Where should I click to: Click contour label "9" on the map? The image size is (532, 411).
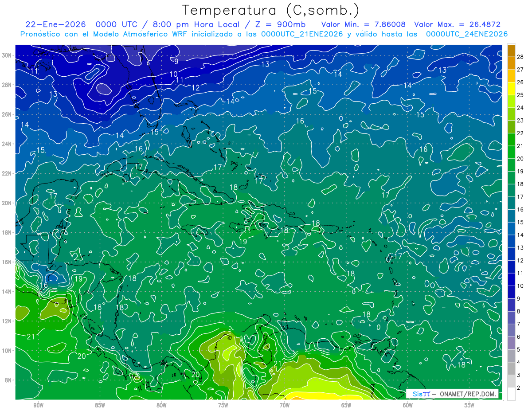click(x=176, y=62)
